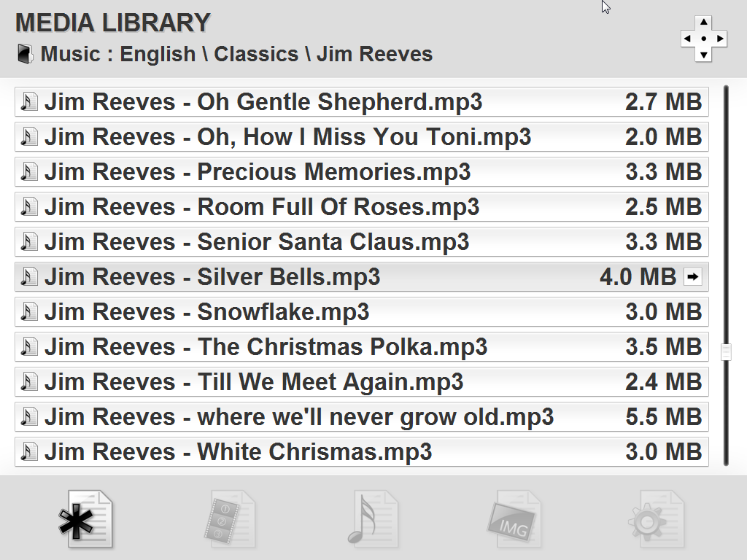747x560 pixels.
Task: Click the arrow icon on Silver Bells row
Action: [693, 276]
